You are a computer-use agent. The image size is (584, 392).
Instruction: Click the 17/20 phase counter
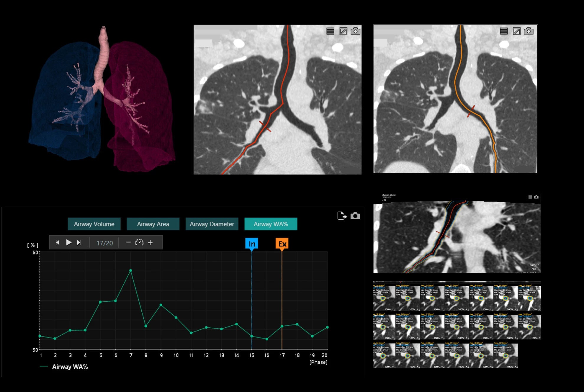click(x=104, y=243)
